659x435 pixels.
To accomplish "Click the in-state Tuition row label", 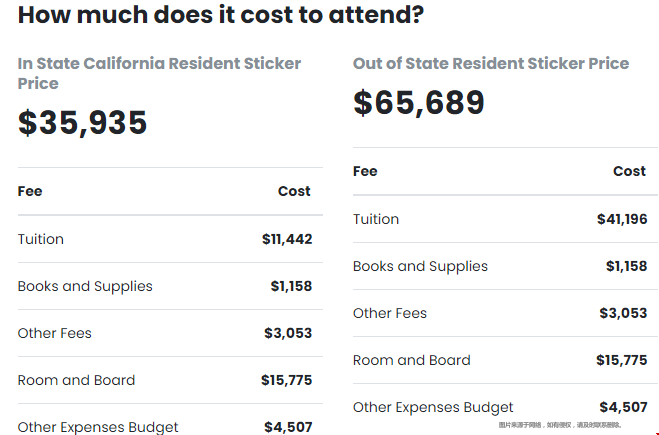I will 41,239.
